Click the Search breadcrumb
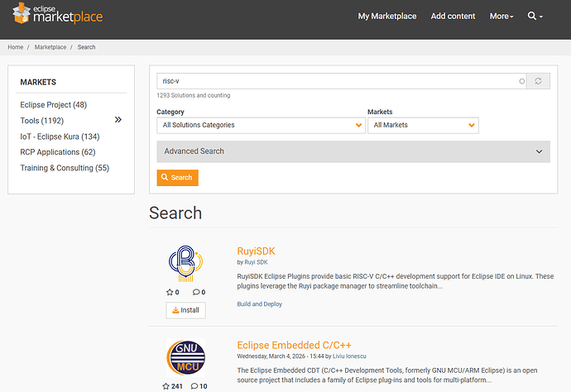This screenshot has height=392, width=571. [x=86, y=47]
